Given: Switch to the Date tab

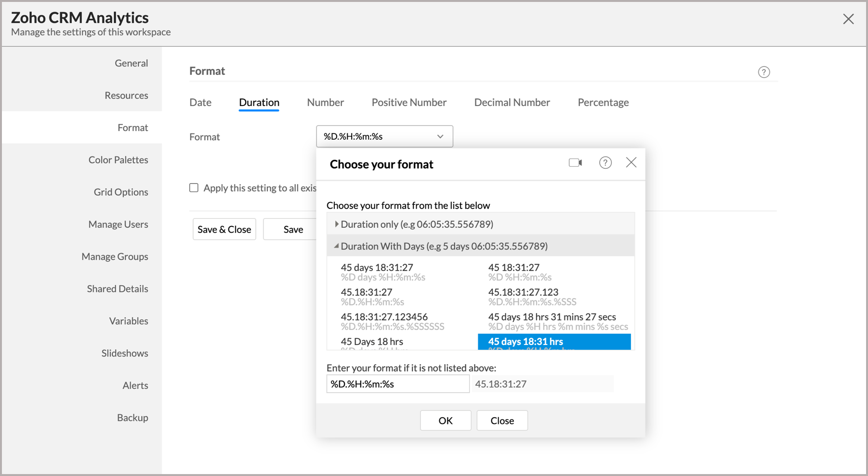Looking at the screenshot, I should (x=200, y=102).
